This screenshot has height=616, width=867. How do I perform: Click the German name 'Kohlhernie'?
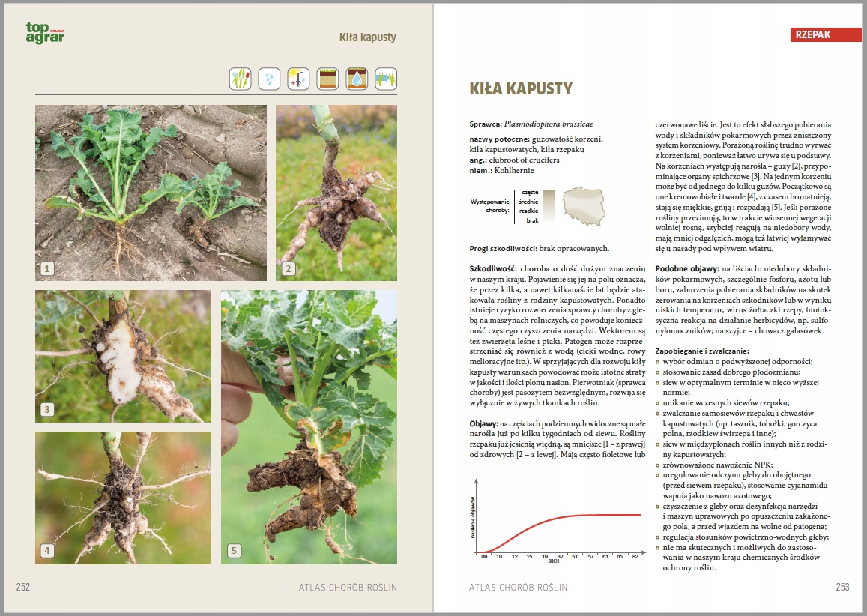click(x=514, y=170)
